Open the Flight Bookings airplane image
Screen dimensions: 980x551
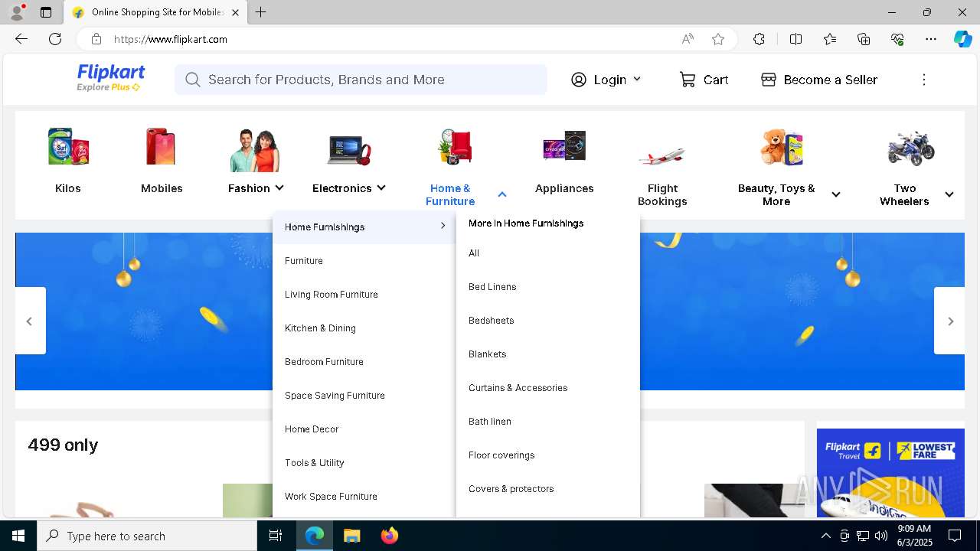[x=662, y=155]
